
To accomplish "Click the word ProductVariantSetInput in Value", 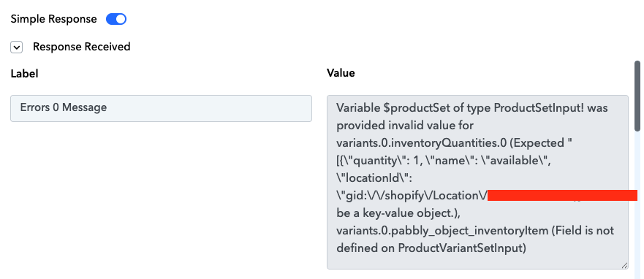I will tap(462, 248).
